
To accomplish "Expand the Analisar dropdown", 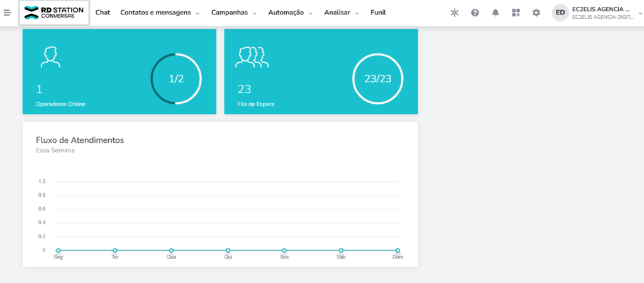I will coord(341,13).
